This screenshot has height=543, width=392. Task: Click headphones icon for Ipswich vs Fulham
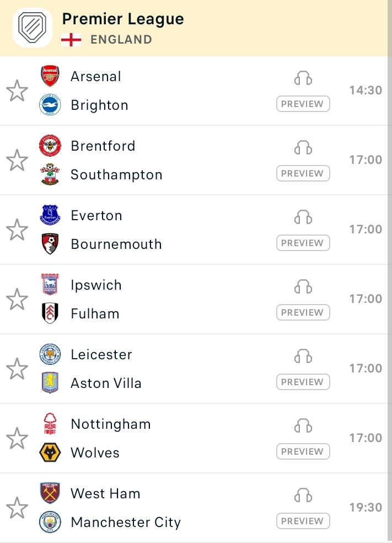coord(303,287)
